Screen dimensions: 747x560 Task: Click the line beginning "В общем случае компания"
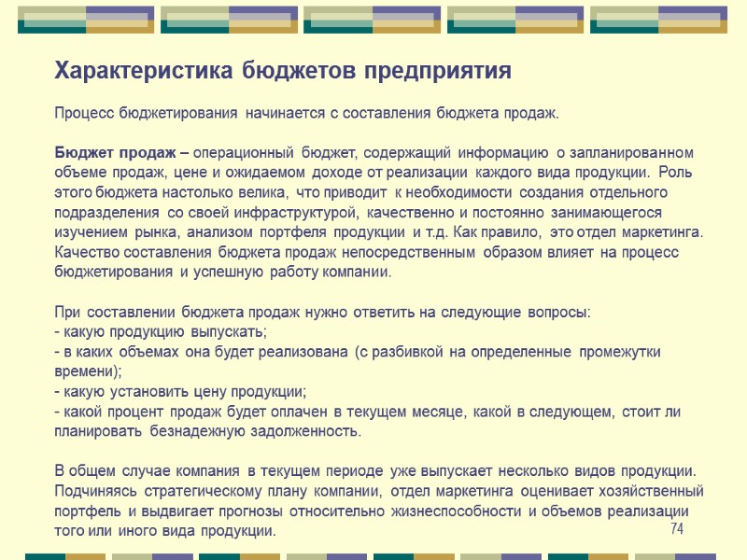(375, 471)
